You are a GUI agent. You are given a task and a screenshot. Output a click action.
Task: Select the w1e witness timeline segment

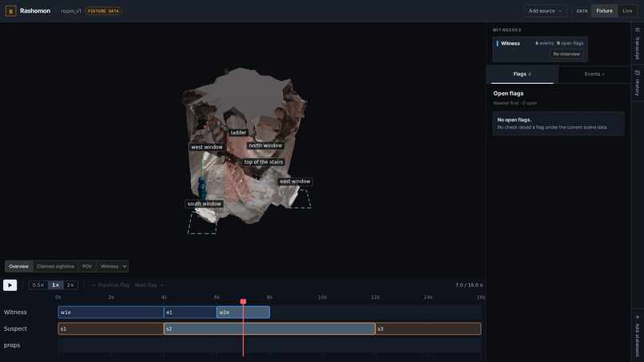click(x=111, y=312)
